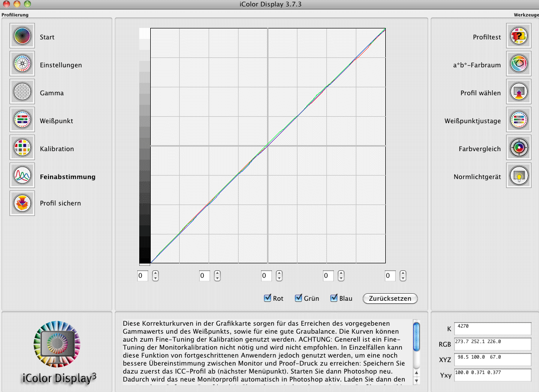This screenshot has height=392, width=539.
Task: Open the Start profiling step icon
Action: [22, 36]
